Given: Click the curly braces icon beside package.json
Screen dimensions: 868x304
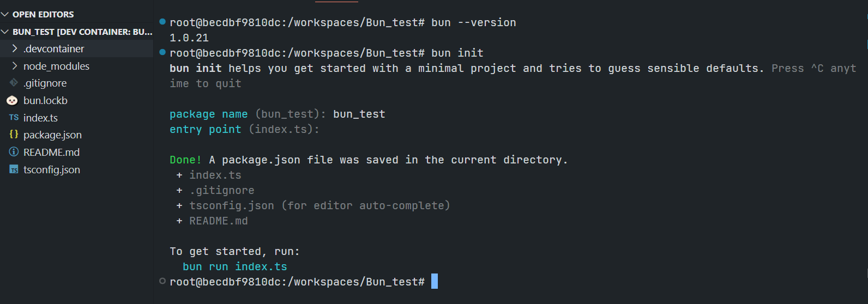Looking at the screenshot, I should (x=14, y=135).
